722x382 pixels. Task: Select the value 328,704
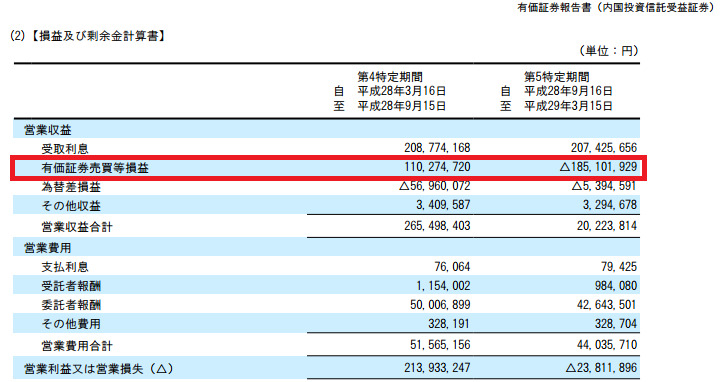[616, 324]
